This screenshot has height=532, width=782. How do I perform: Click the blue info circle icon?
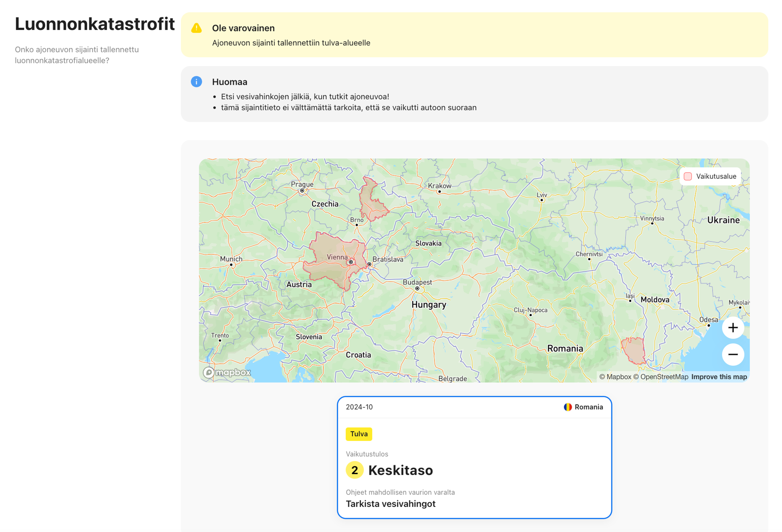coord(197,82)
